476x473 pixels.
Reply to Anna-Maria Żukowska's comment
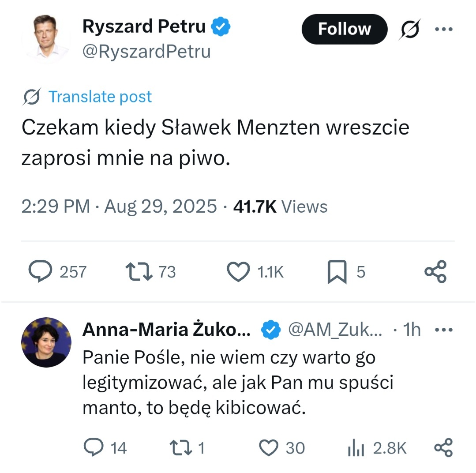(93, 448)
